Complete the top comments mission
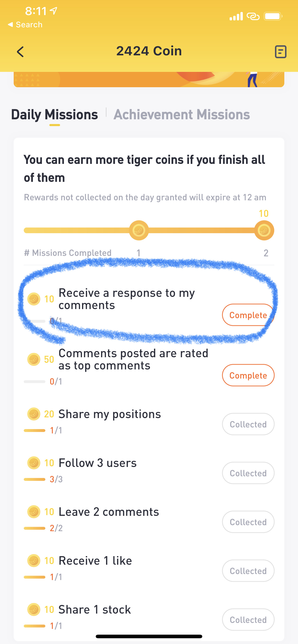 (x=248, y=375)
